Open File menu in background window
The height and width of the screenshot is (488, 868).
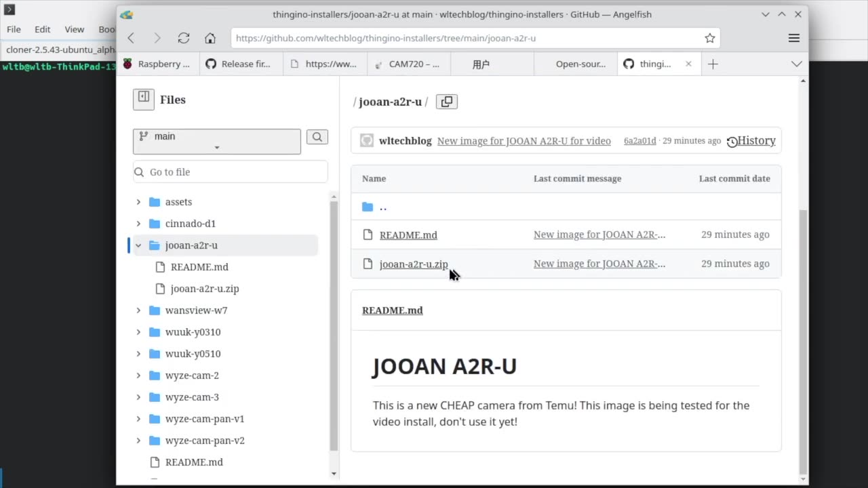(14, 29)
